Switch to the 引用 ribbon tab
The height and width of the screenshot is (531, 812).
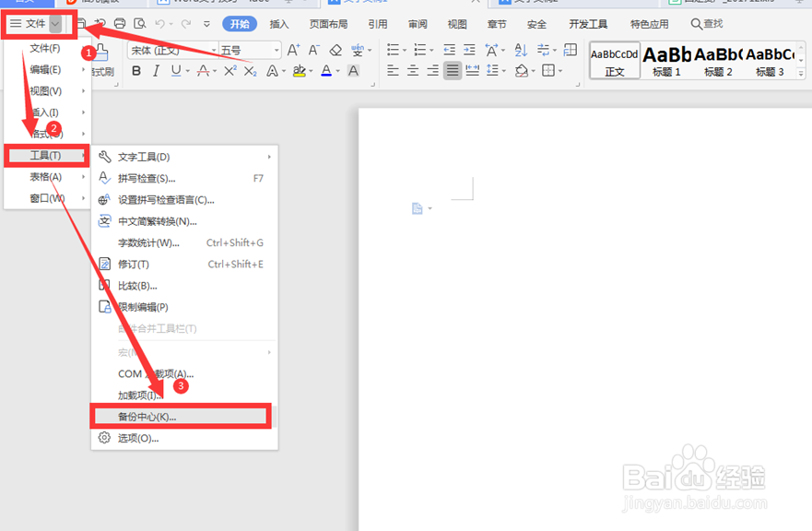378,24
